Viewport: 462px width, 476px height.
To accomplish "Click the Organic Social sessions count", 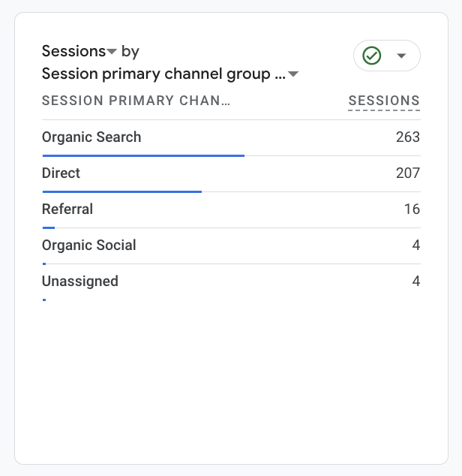I will pyautogui.click(x=416, y=246).
